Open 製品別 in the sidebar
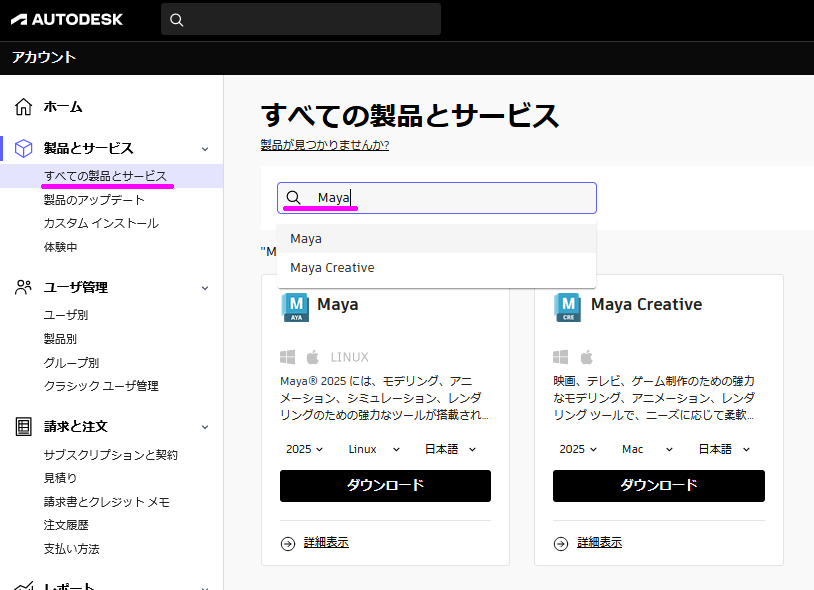814x590 pixels. click(x=60, y=339)
